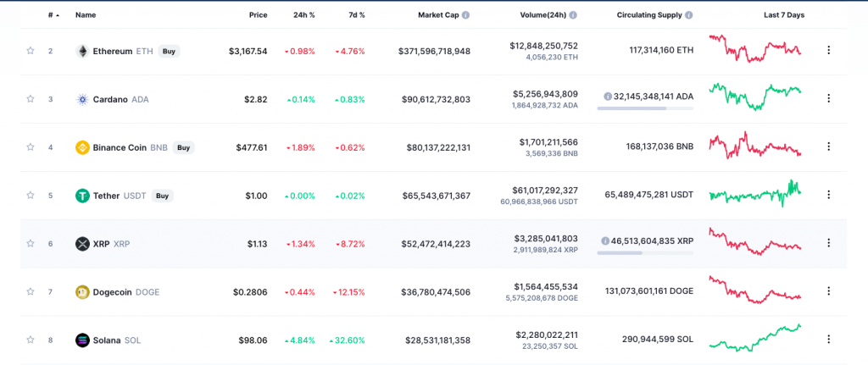868x365 pixels.
Task: Open Dogecoin's 7-day price chart
Action: (755, 290)
